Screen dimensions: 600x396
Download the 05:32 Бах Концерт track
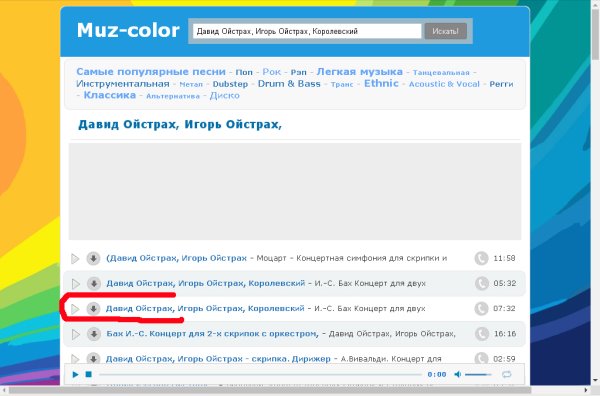pos(93,284)
